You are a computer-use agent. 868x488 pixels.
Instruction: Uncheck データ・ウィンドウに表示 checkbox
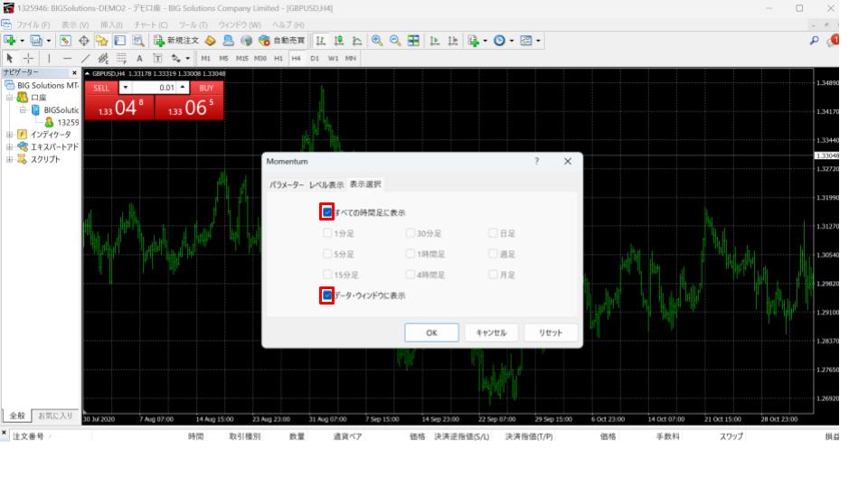coord(327,296)
